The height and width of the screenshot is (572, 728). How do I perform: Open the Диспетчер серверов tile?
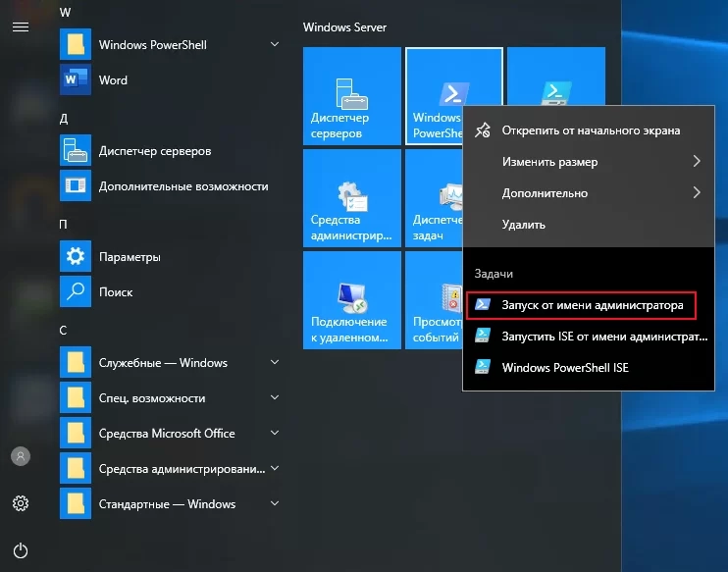(352, 96)
